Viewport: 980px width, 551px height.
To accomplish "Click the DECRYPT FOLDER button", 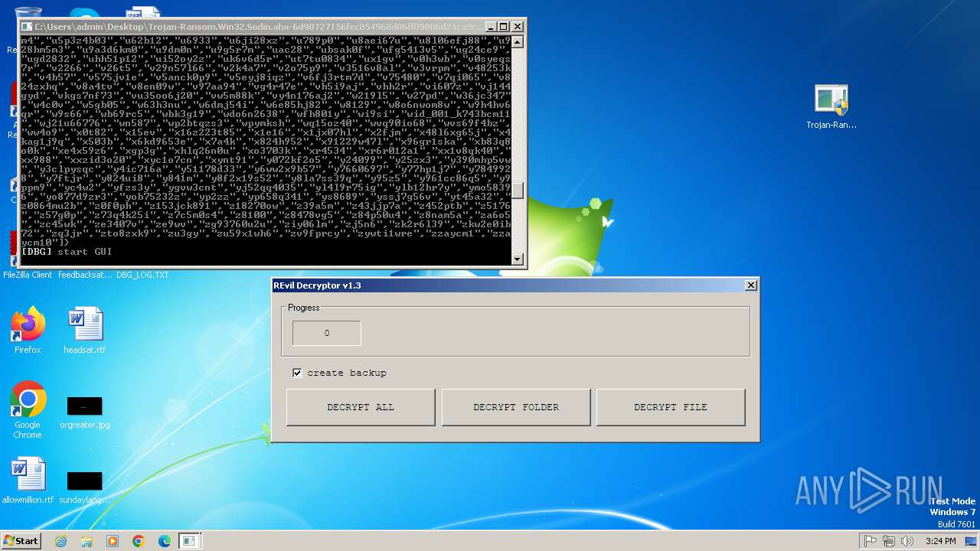I will (x=516, y=407).
